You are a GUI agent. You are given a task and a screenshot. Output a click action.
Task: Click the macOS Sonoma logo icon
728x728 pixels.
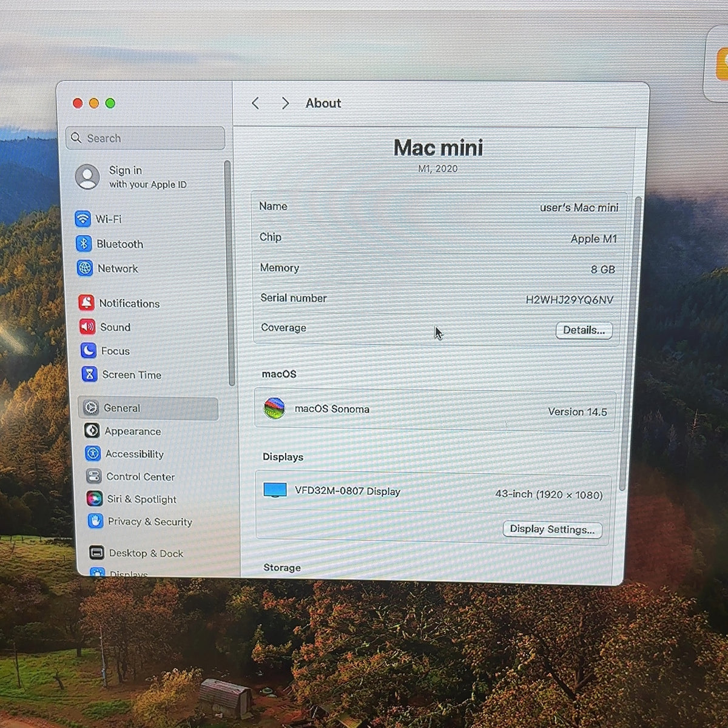(x=275, y=408)
